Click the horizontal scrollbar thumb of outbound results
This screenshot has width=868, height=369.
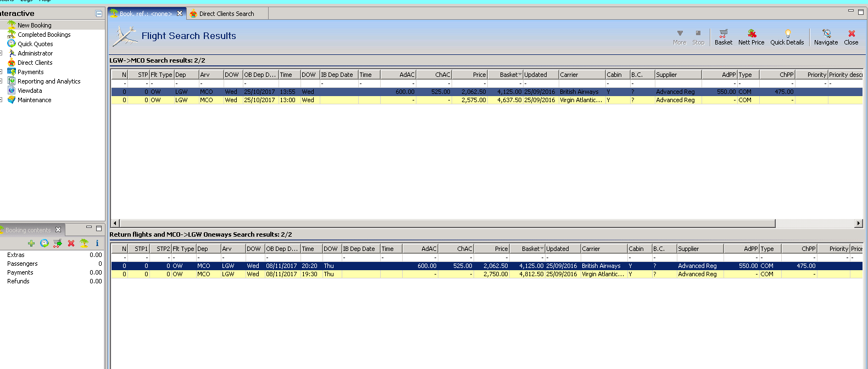tap(447, 223)
